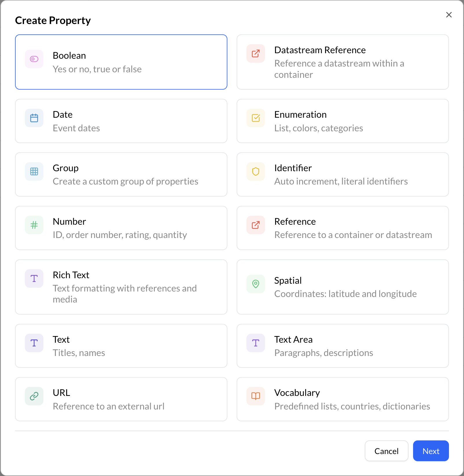Click the Spatial map pin icon

[255, 284]
